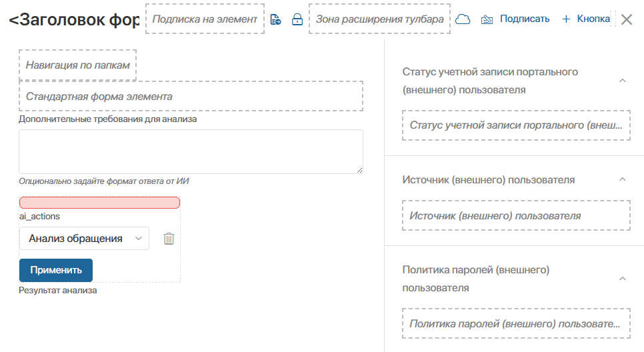Click the document export icon in toolbar
The height and width of the screenshot is (352, 644).
[x=275, y=19]
